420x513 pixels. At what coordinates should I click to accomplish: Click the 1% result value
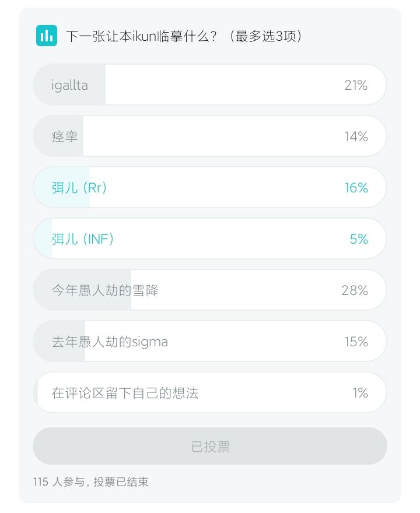tap(360, 393)
